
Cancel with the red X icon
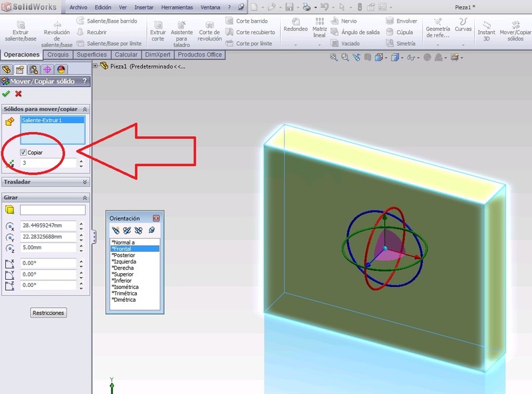click(19, 94)
